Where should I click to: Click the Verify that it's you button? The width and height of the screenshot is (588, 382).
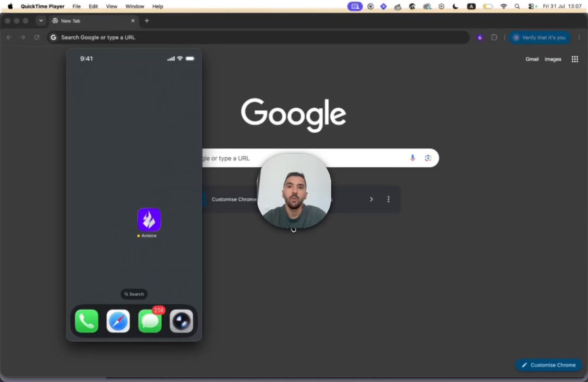click(x=539, y=37)
